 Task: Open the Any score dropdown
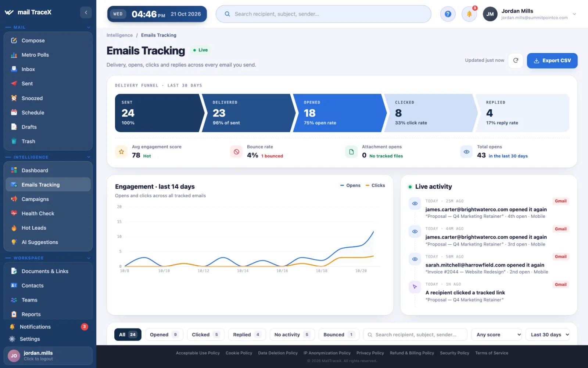(x=497, y=335)
